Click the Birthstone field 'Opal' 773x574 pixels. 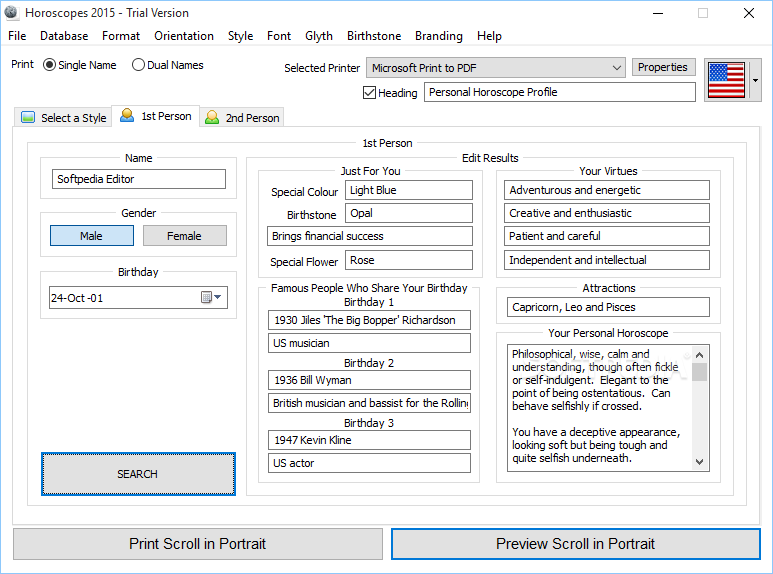click(x=409, y=213)
